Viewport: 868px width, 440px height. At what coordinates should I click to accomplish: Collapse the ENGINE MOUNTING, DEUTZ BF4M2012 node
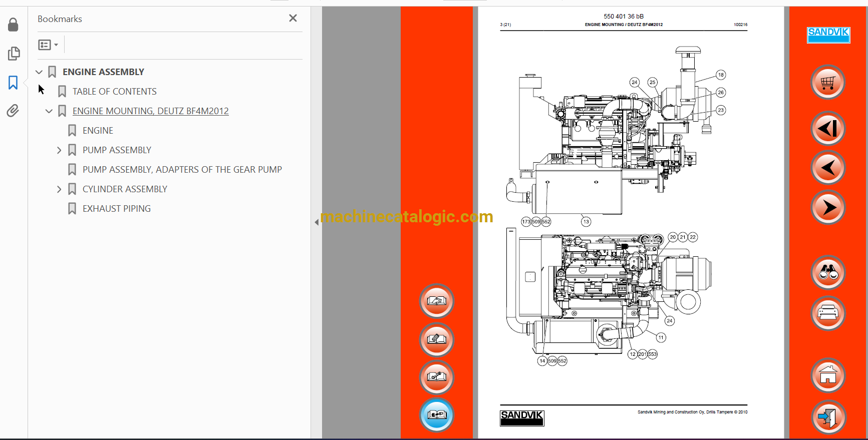(49, 111)
